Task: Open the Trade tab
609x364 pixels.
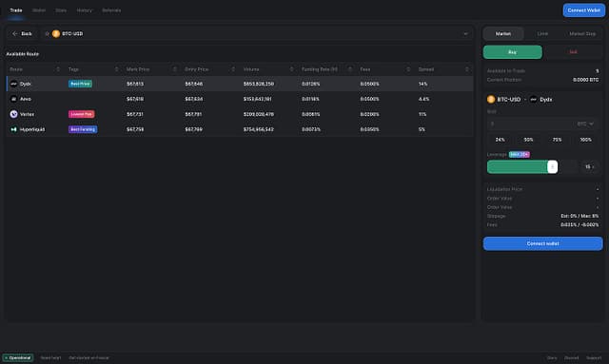Action: tap(16, 10)
